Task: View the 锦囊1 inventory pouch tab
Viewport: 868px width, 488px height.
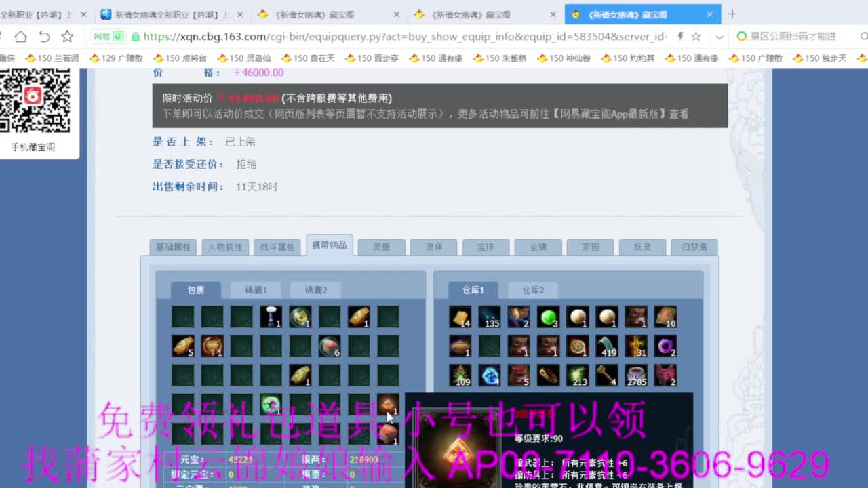Action: click(x=256, y=289)
